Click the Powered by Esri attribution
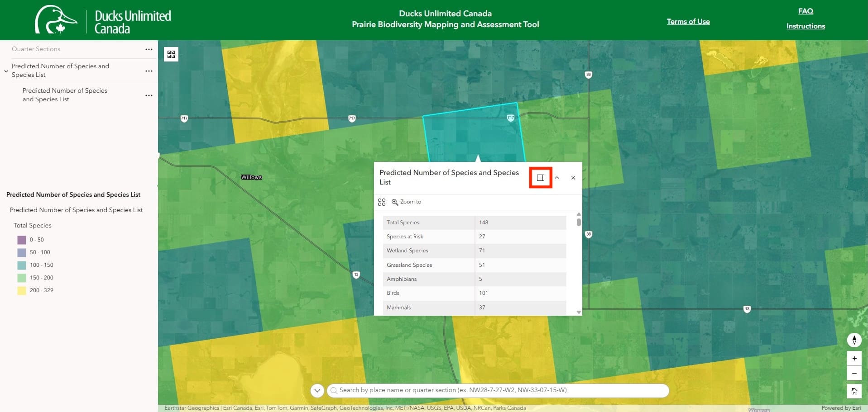This screenshot has width=868, height=412. tap(841, 408)
